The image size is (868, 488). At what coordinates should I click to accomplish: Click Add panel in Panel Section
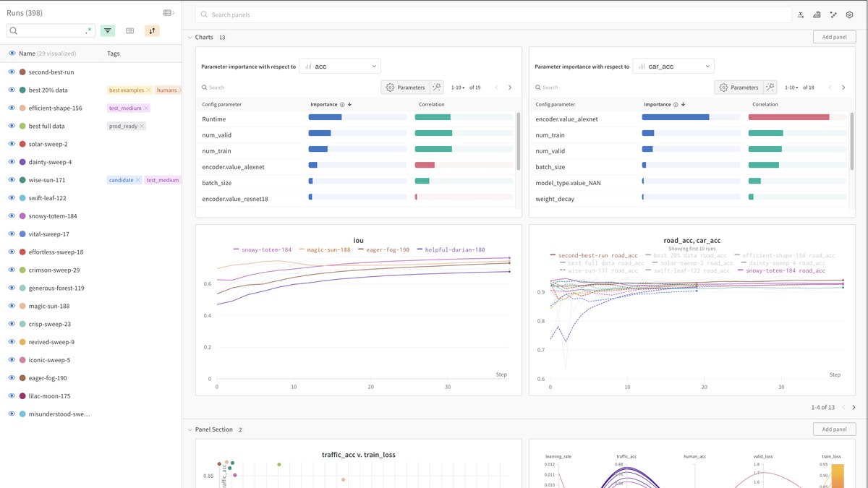834,429
